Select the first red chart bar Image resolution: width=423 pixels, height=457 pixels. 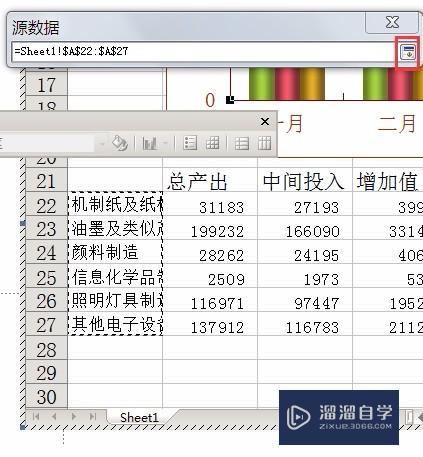287,83
